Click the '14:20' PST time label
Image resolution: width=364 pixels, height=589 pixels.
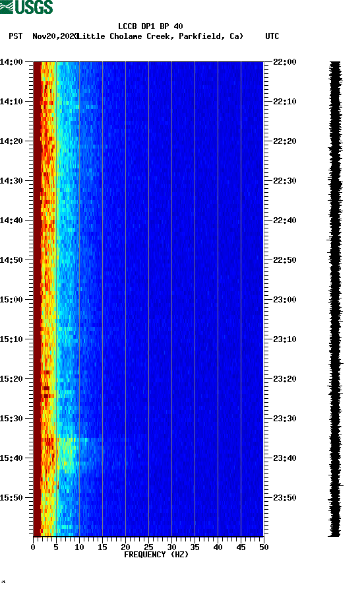click(x=11, y=141)
